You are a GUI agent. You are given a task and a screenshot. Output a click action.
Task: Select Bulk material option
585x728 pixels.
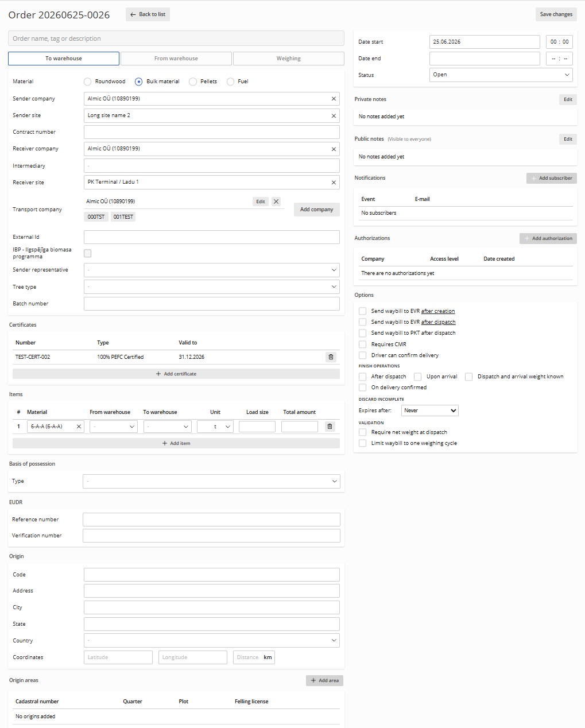138,82
